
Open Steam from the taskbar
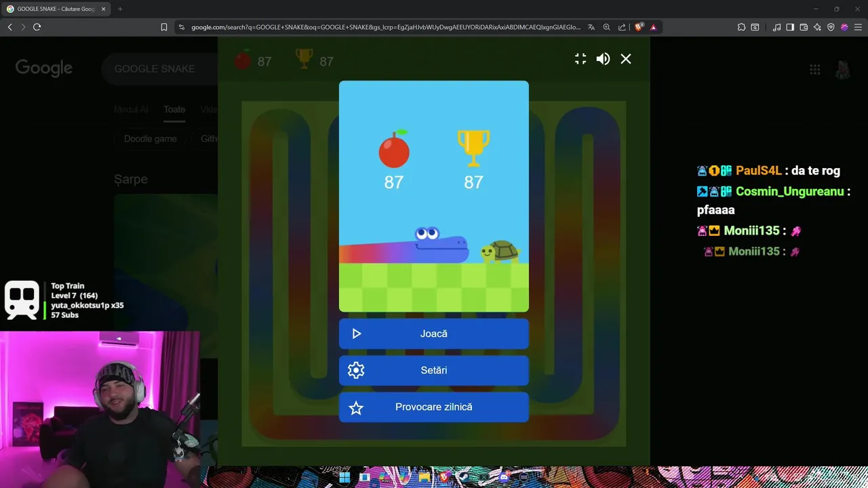point(465,477)
